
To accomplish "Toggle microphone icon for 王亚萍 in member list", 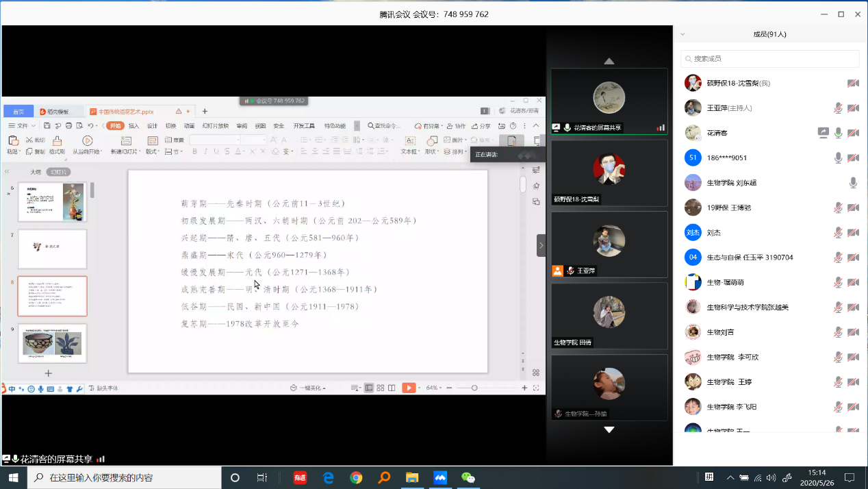I will tap(838, 108).
